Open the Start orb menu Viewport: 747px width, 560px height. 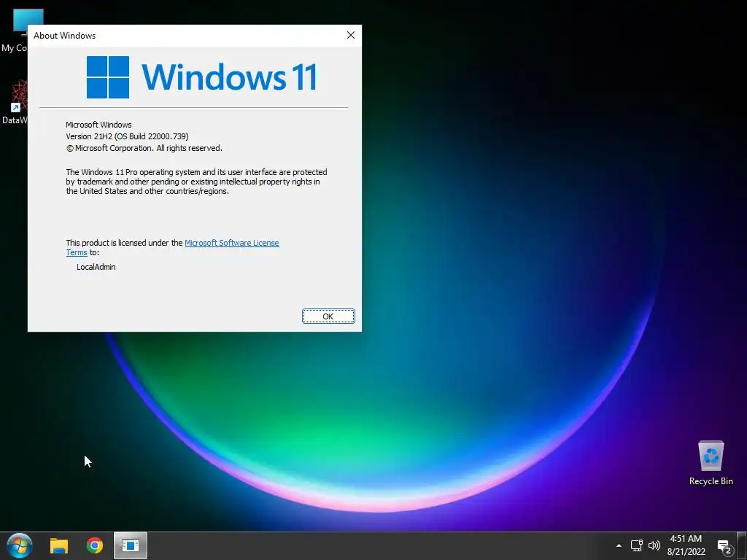click(x=20, y=545)
